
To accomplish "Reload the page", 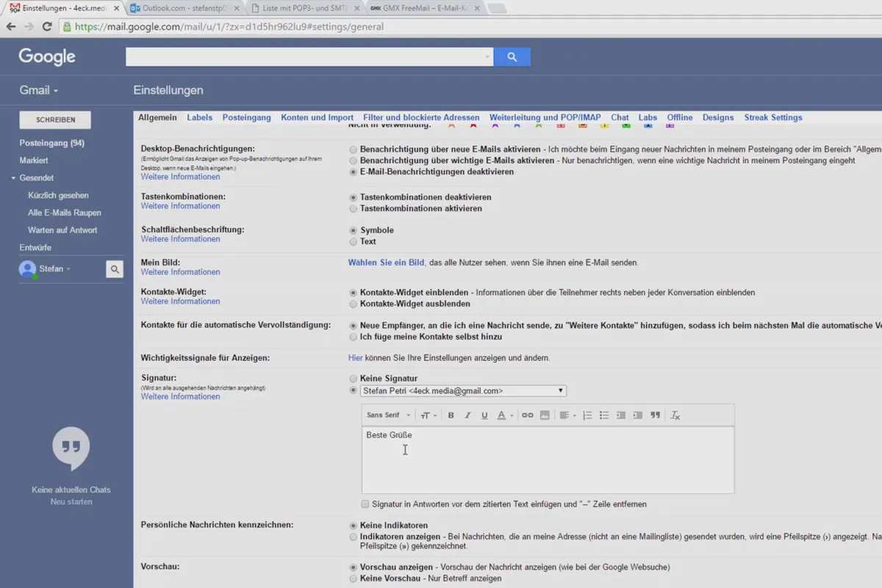I will 47,26.
